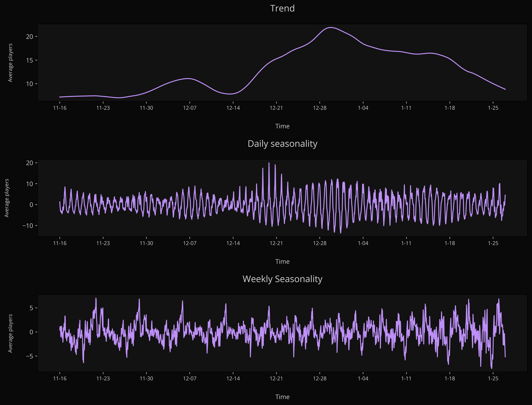Choose the "11-16" tick on Weekly Seasonality chart
This screenshot has height=405, width=532.
(x=60, y=379)
